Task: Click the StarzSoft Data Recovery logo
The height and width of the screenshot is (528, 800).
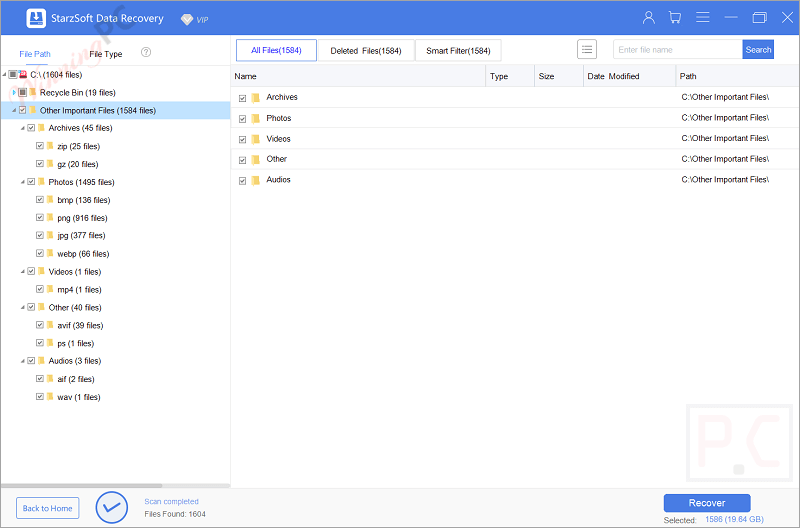Action: (x=36, y=18)
